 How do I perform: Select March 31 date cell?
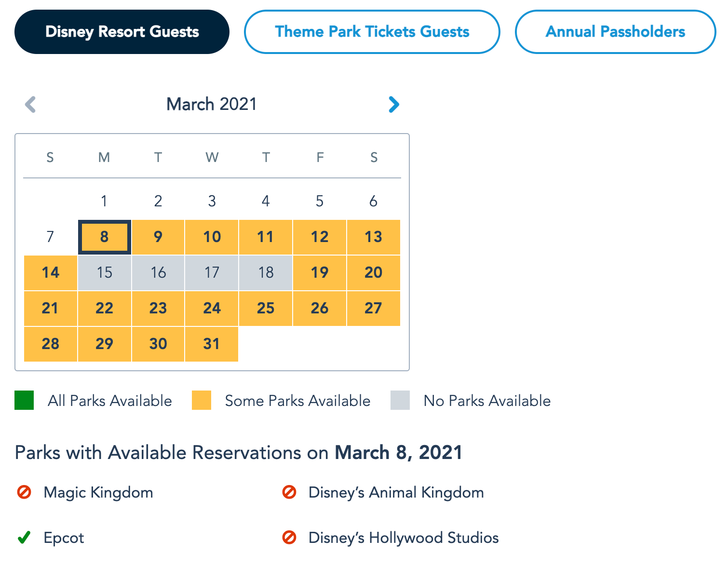click(212, 344)
